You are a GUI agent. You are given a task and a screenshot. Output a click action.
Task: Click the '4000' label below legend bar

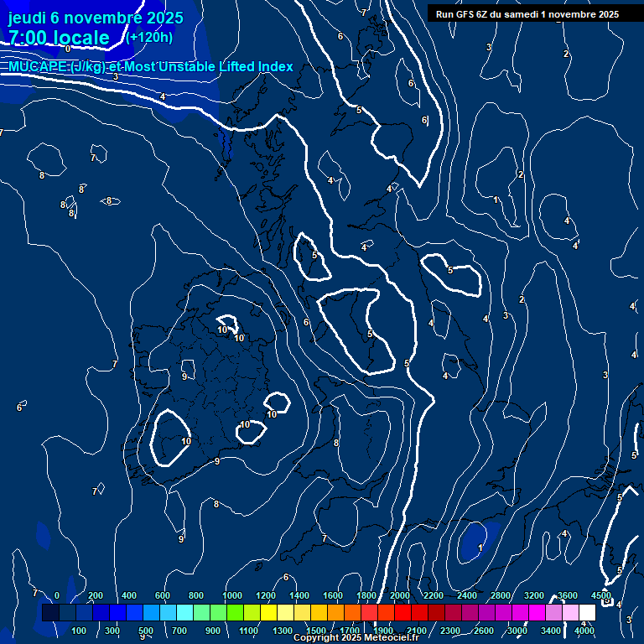584,631
